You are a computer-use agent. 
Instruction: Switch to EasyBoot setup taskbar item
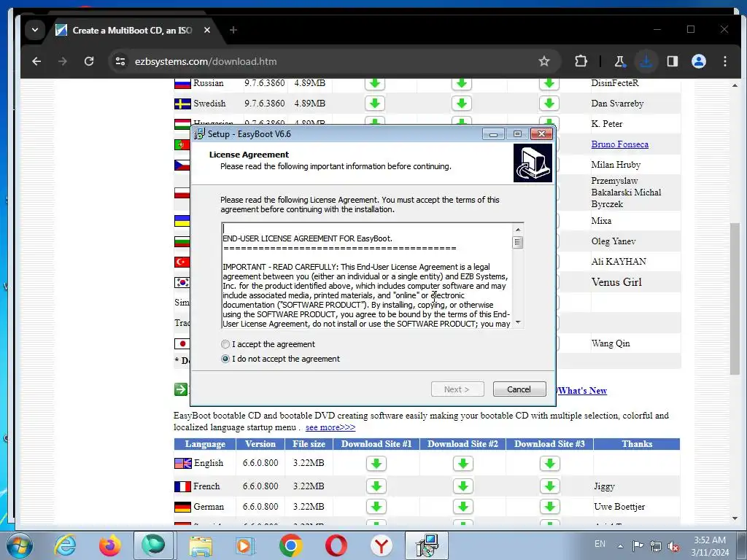426,545
